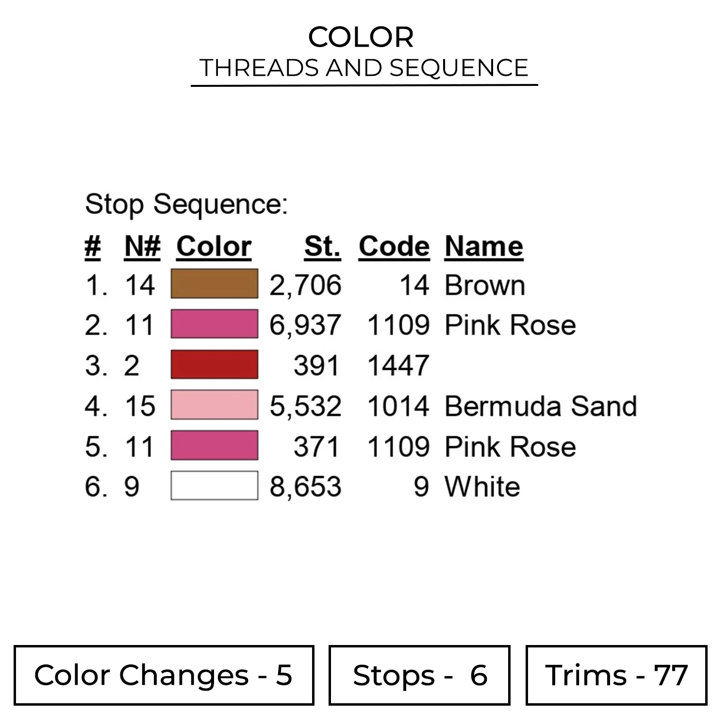Click the Stop Sequence label
The image size is (728, 728).
[x=186, y=204]
